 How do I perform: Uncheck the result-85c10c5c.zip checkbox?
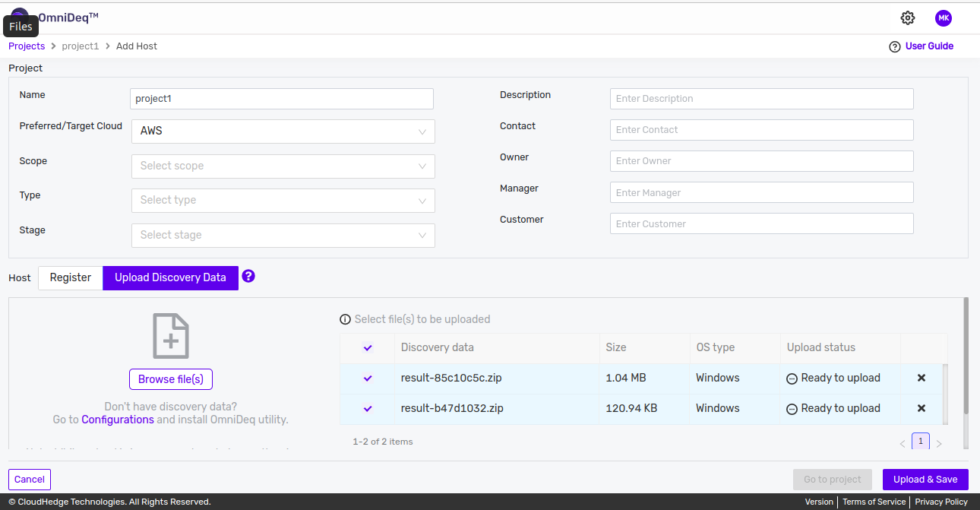(368, 378)
